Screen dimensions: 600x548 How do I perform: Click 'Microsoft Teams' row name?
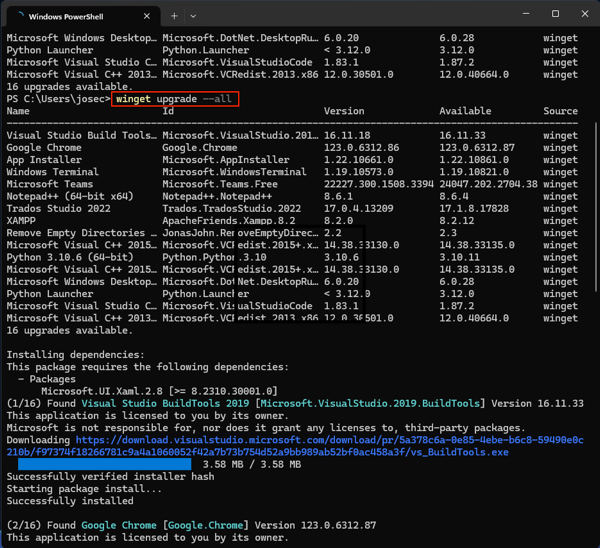tap(50, 184)
